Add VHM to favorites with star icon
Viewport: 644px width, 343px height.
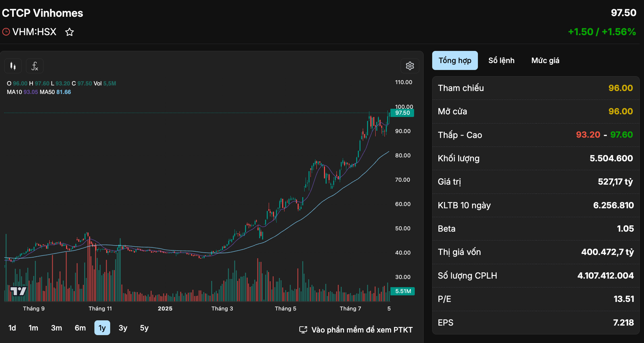pos(69,32)
